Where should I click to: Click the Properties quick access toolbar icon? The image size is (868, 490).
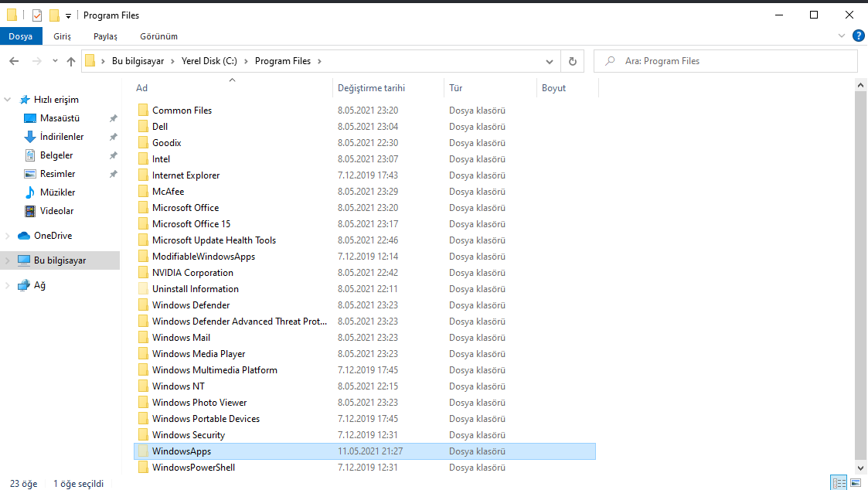[37, 15]
